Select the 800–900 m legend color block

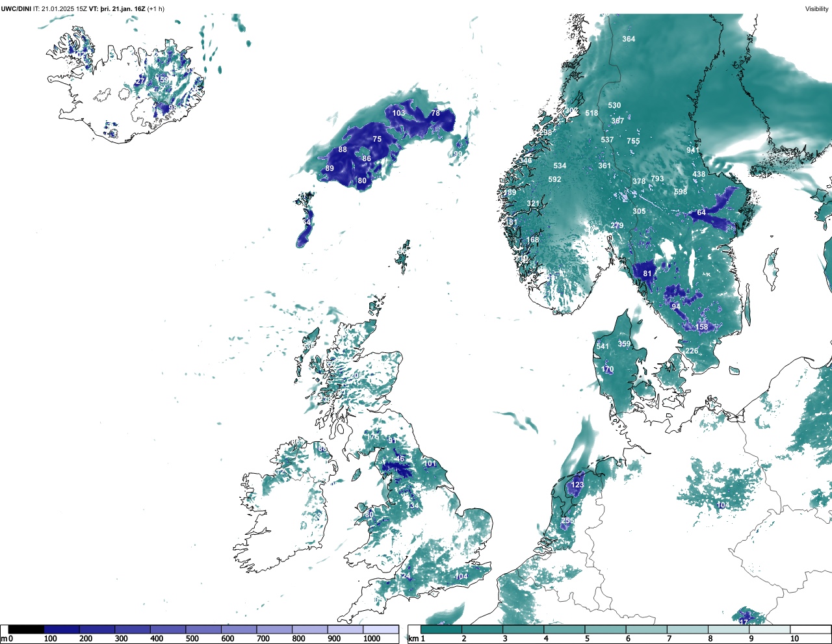[310, 629]
